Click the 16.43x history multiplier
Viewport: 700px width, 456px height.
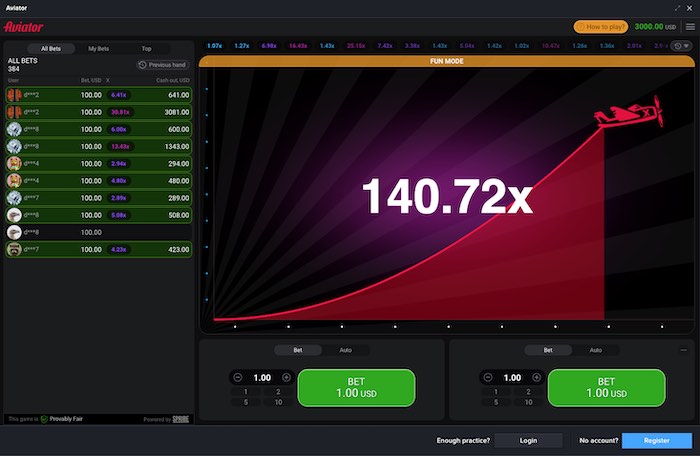pos(298,46)
